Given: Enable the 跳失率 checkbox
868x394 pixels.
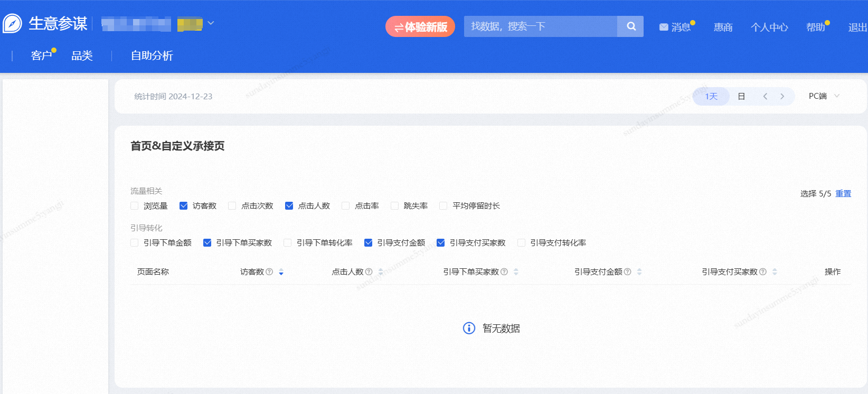Looking at the screenshot, I should [x=394, y=205].
